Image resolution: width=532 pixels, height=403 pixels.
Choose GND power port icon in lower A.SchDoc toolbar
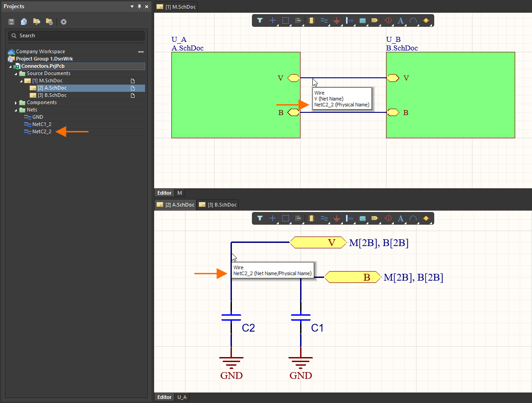coord(336,218)
